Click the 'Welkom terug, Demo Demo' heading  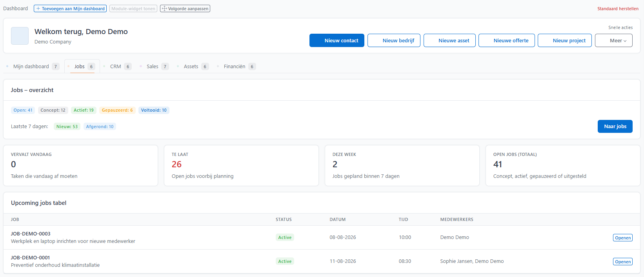pos(81,32)
